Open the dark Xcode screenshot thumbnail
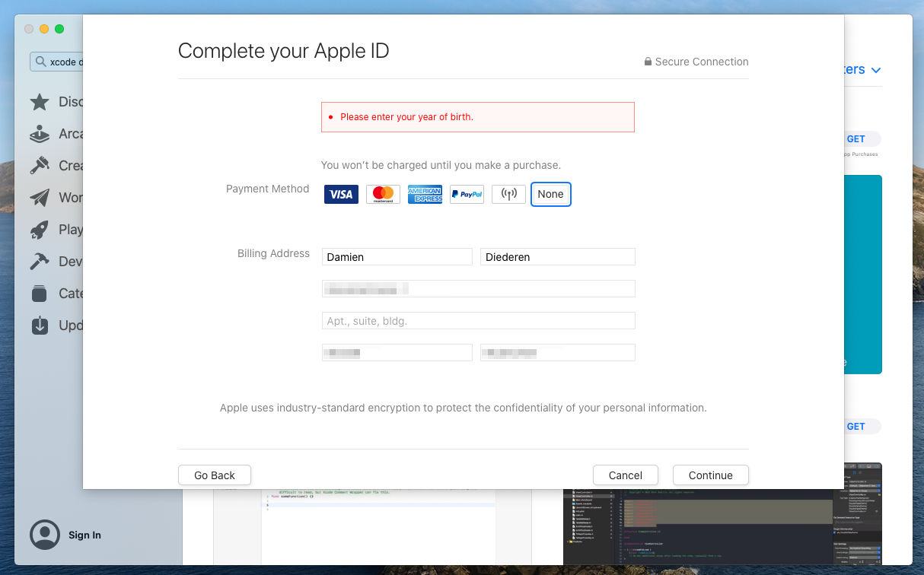The width and height of the screenshot is (924, 575). (722, 526)
